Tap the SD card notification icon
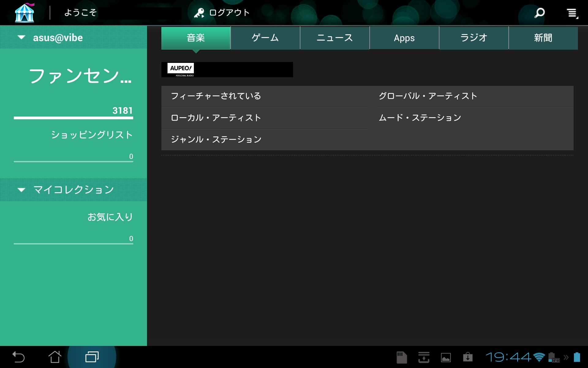The height and width of the screenshot is (368, 588). tap(401, 357)
